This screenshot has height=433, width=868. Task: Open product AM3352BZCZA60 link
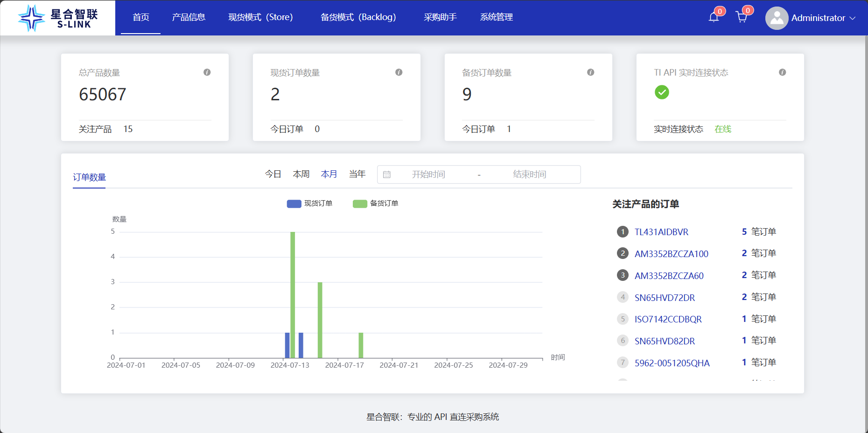coord(669,276)
